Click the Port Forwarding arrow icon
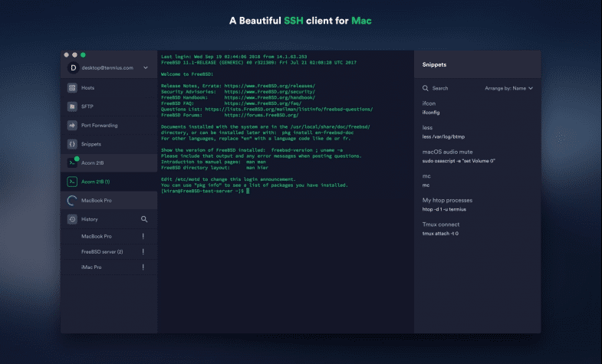602x364 pixels. pyautogui.click(x=72, y=126)
